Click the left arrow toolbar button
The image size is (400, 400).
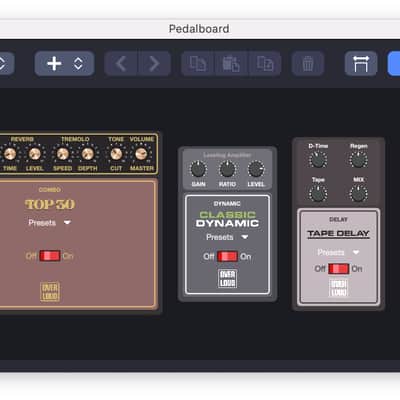tap(121, 63)
